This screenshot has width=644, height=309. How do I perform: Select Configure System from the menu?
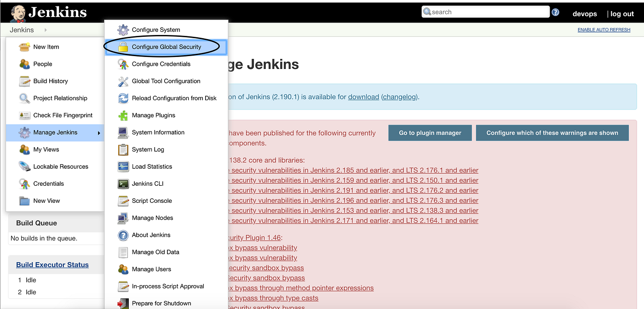tap(156, 29)
